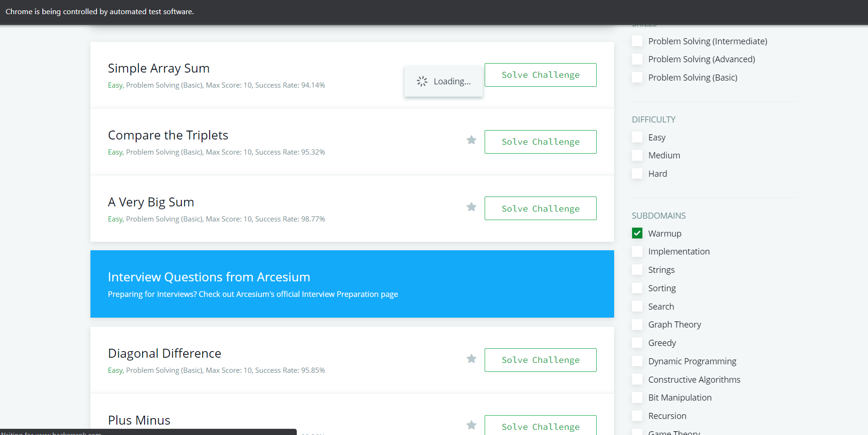Viewport: 868px width, 435px height.
Task: Bookmark A Very Big Sum challenge
Action: pyautogui.click(x=471, y=207)
